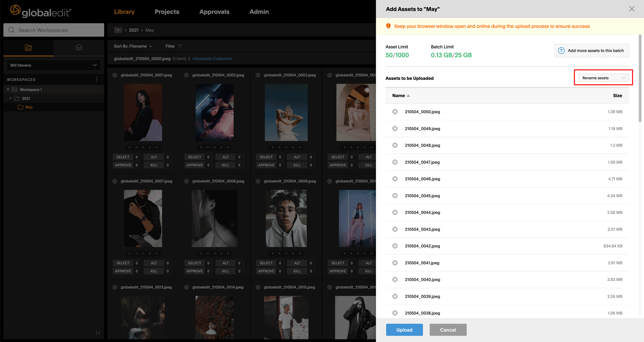
Task: Click the Search Workspaces field
Action: [x=54, y=30]
